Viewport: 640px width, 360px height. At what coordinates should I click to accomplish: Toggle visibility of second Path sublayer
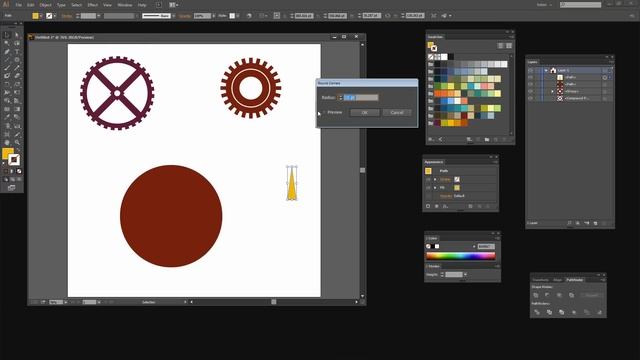(530, 84)
